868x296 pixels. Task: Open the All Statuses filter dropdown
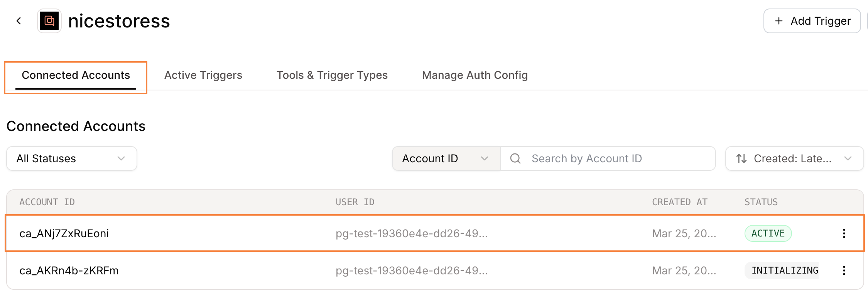pos(72,158)
